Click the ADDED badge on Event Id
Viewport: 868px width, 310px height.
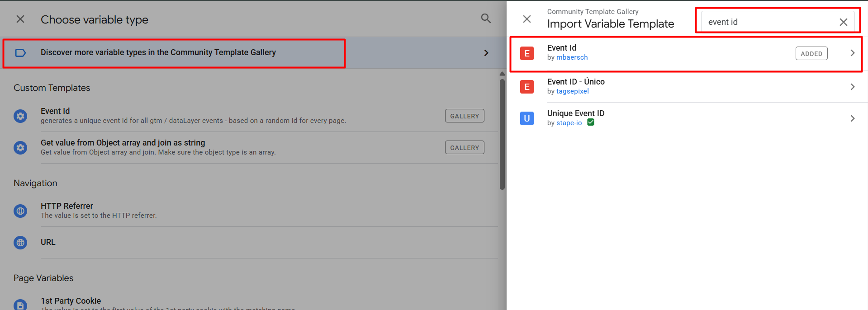(x=811, y=54)
